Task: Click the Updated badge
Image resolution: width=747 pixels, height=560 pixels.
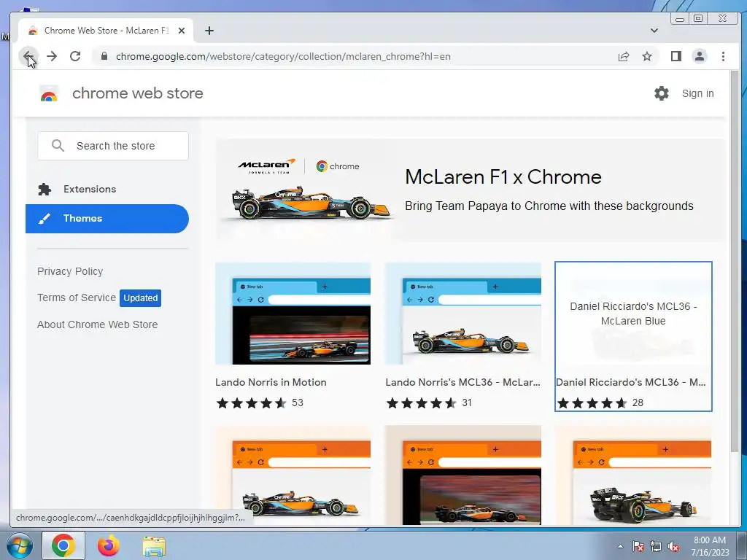Action: point(140,298)
